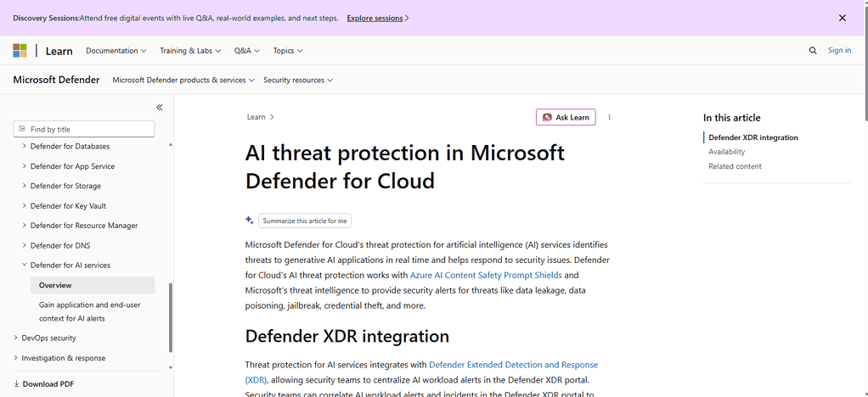
Task: Click the chevron after Learn breadcrumb
Action: 272,117
